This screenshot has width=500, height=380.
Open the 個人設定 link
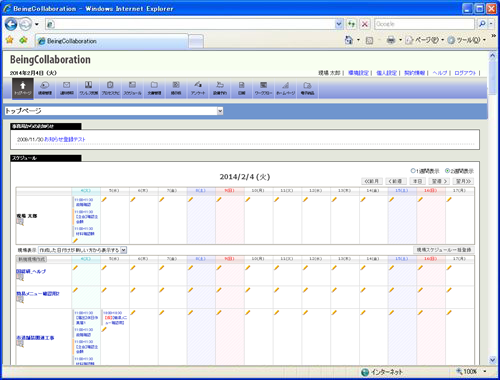coord(387,73)
